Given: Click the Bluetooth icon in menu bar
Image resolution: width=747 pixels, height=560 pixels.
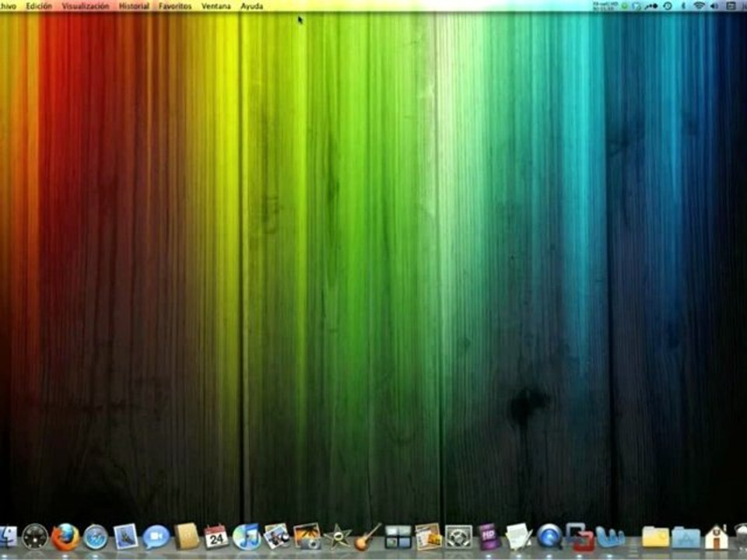Looking at the screenshot, I should (682, 5).
